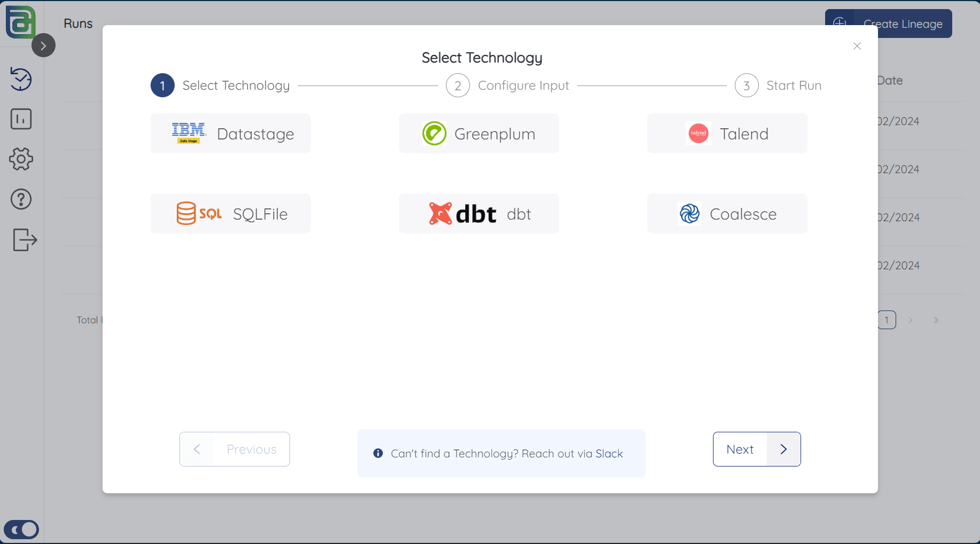
Task: Open the Slack link
Action: (609, 454)
